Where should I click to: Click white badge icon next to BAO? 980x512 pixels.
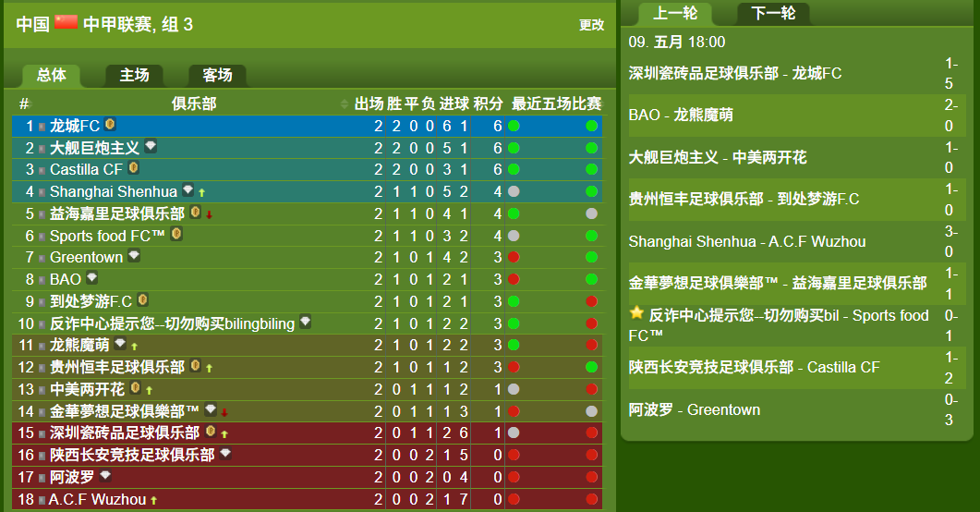[x=91, y=277]
